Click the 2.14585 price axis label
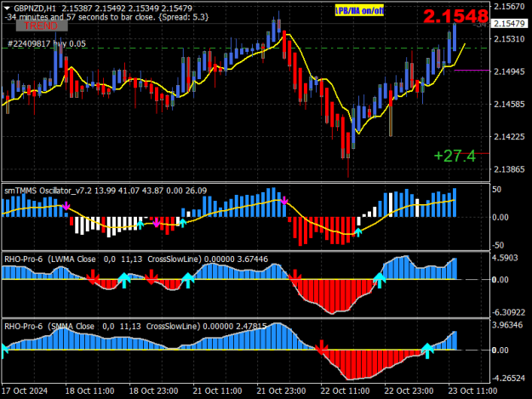532x399 pixels. [x=509, y=104]
